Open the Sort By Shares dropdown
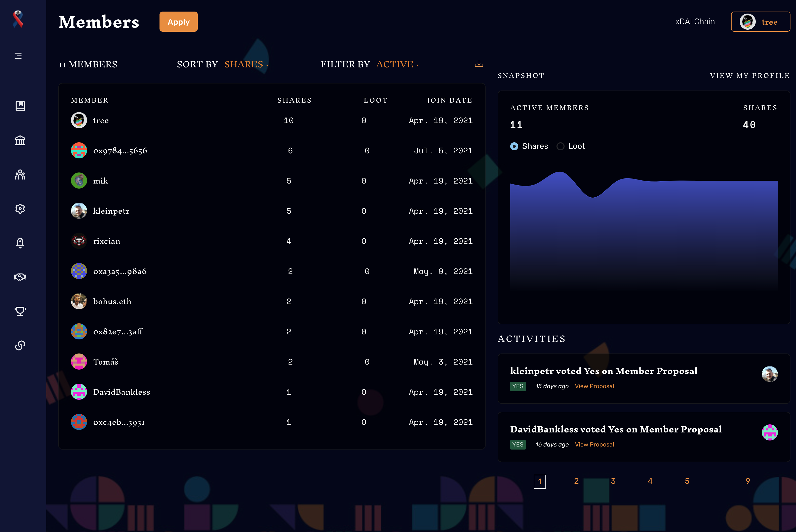Image resolution: width=796 pixels, height=532 pixels. [246, 64]
